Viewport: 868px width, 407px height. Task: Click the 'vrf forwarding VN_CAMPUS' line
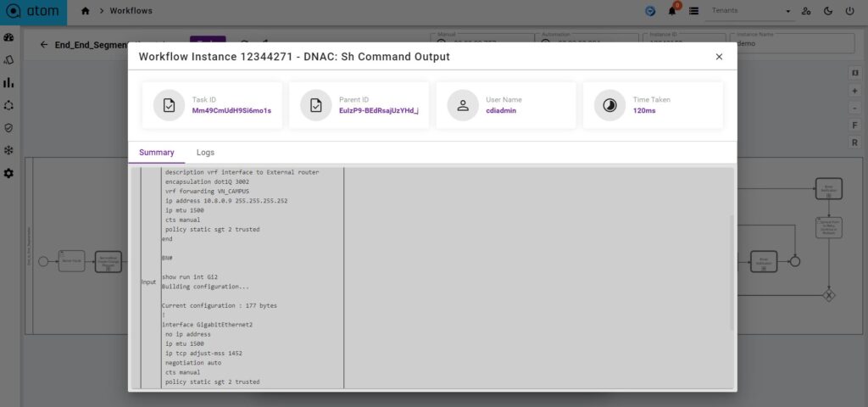coord(207,192)
